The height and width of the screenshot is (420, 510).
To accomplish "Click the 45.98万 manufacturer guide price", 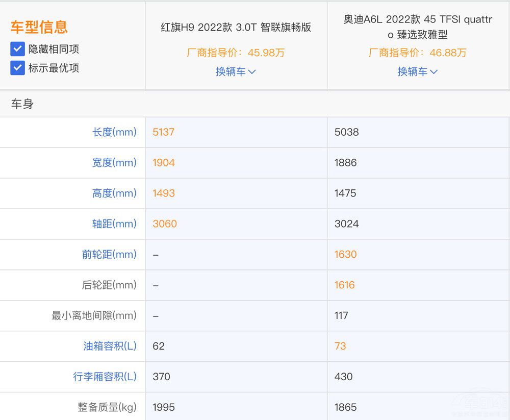I will tap(266, 53).
